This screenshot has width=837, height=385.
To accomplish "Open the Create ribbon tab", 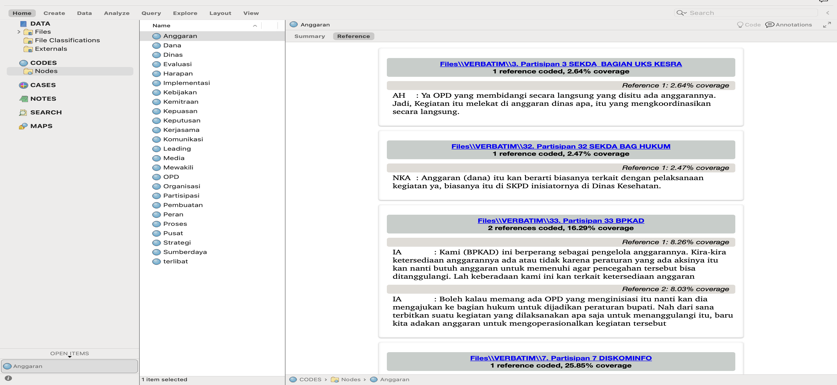I will click(x=54, y=13).
